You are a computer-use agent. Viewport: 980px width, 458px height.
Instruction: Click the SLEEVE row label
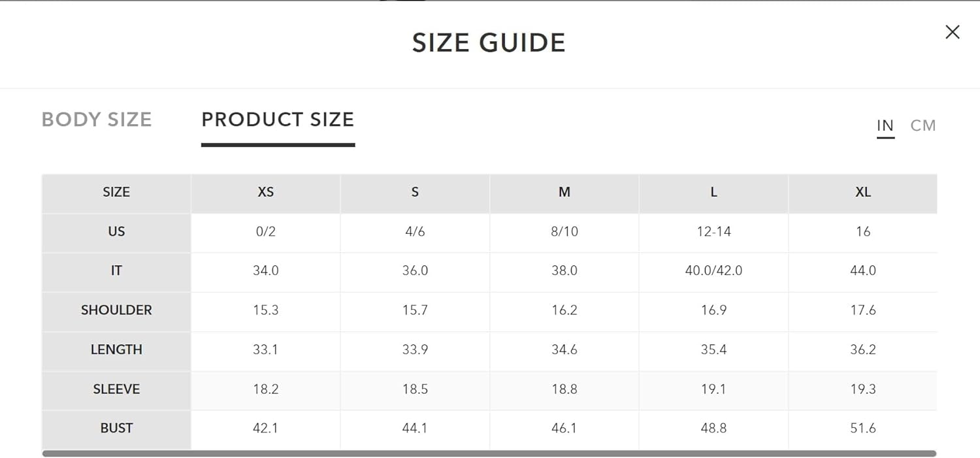pyautogui.click(x=116, y=389)
